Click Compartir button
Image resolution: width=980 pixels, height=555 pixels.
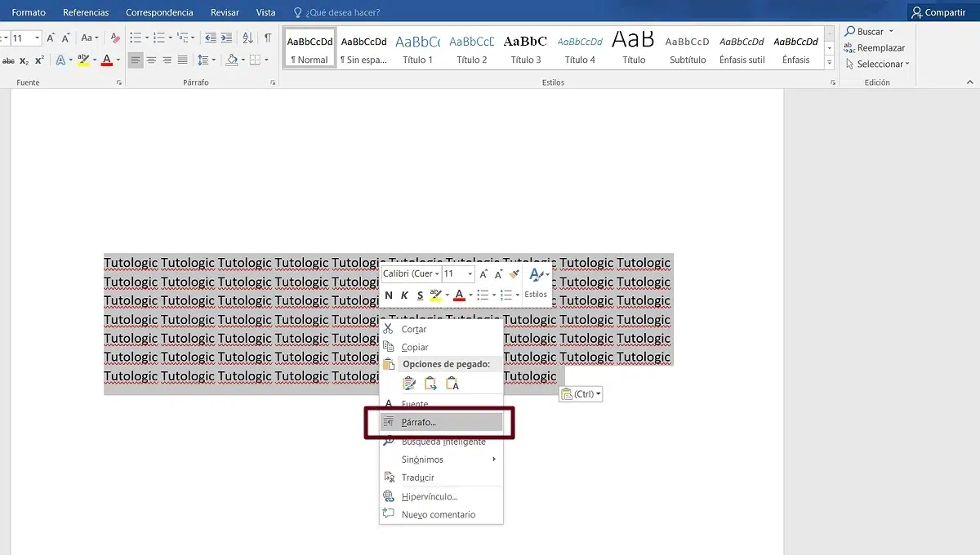939,12
